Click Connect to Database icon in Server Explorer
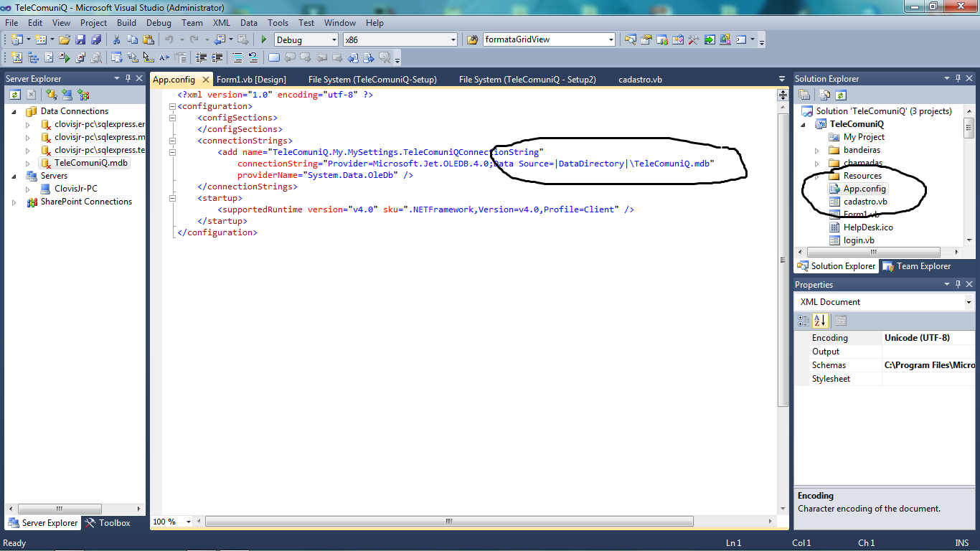Screen dimensions: 980x551 [x=51, y=94]
